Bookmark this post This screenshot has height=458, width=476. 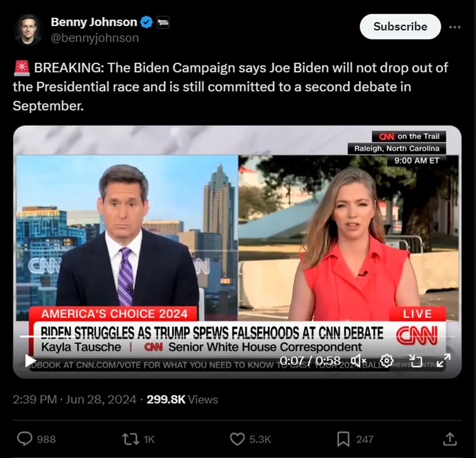coord(343,439)
